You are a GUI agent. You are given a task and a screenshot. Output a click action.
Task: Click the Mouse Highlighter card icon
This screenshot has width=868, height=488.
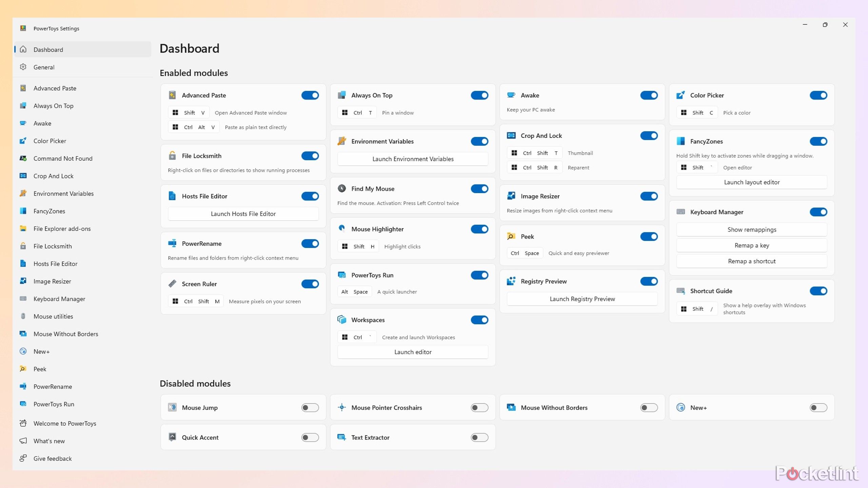tap(342, 229)
